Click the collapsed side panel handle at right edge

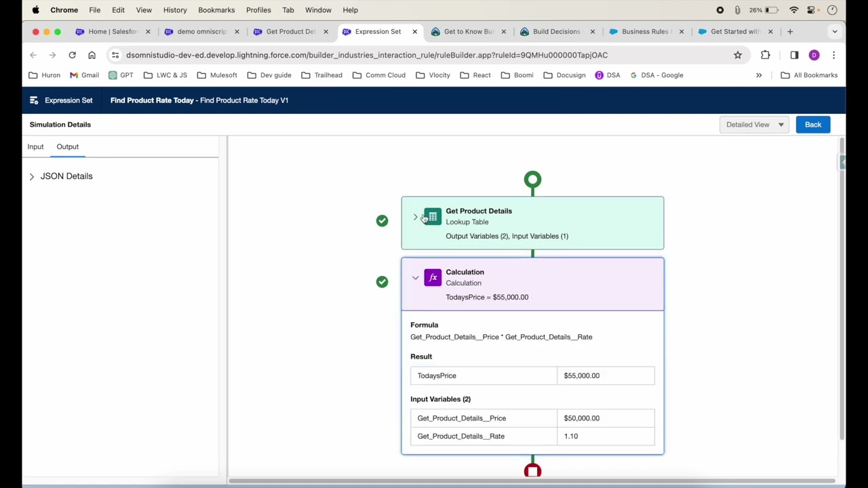(842, 162)
